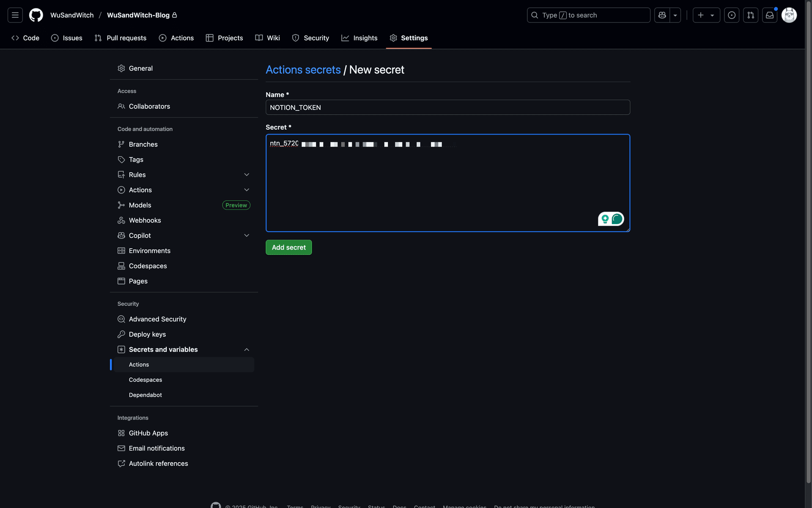Open Webhooks settings in sidebar
Viewport: 812px width, 508px height.
tap(145, 220)
